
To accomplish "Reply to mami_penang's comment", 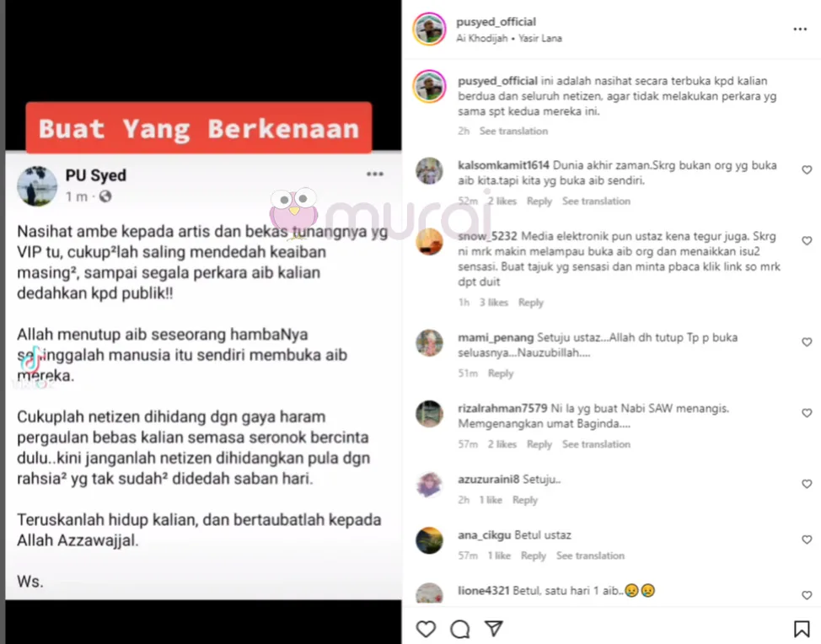I will tap(501, 373).
